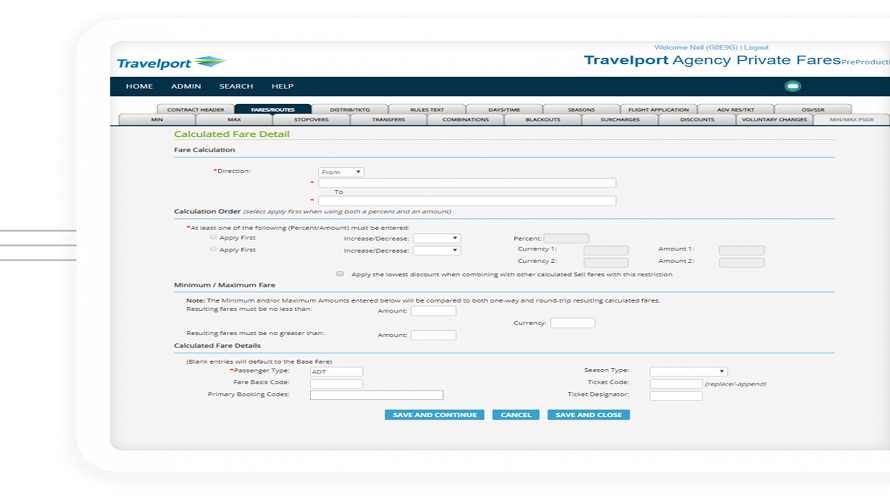This screenshot has height=500, width=890.
Task: Select the first Apply First radio button
Action: pos(213,237)
